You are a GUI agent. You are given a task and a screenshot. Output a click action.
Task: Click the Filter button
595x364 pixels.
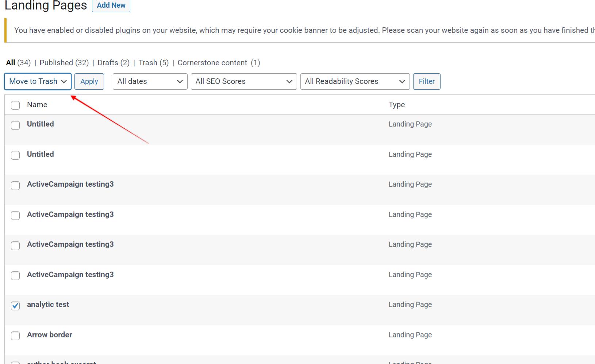[426, 81]
